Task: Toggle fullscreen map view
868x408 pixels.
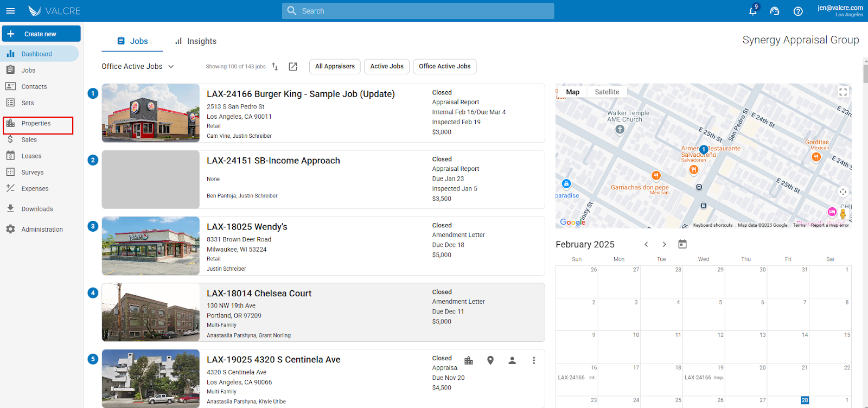Action: coord(843,92)
